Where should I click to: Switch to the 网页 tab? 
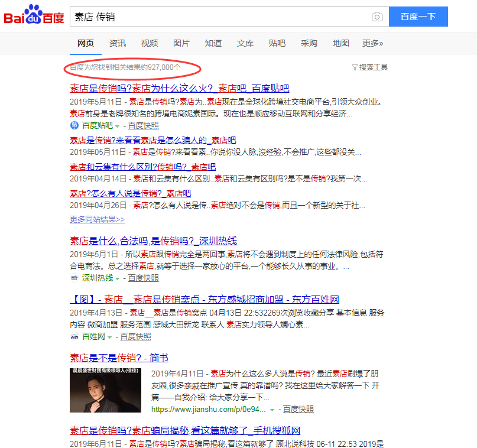point(86,43)
